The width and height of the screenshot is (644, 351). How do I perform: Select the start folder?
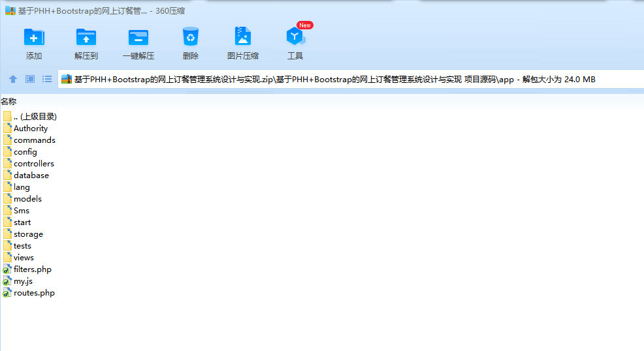pyautogui.click(x=22, y=222)
